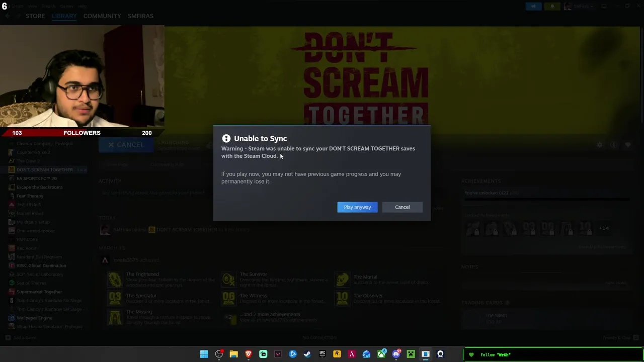This screenshot has width=644, height=362.
Task: Open the SMFIRAS profile tab
Action: pyautogui.click(x=140, y=16)
